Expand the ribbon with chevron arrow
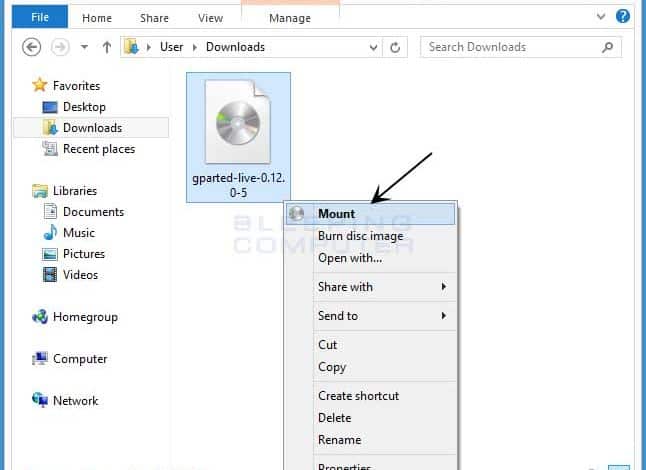646x470 pixels. (600, 17)
